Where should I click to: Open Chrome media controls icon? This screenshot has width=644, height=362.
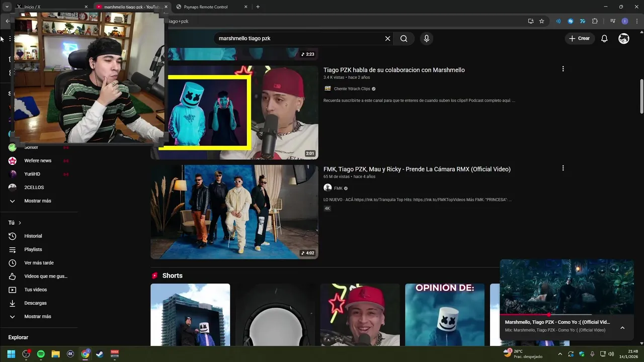click(613, 21)
